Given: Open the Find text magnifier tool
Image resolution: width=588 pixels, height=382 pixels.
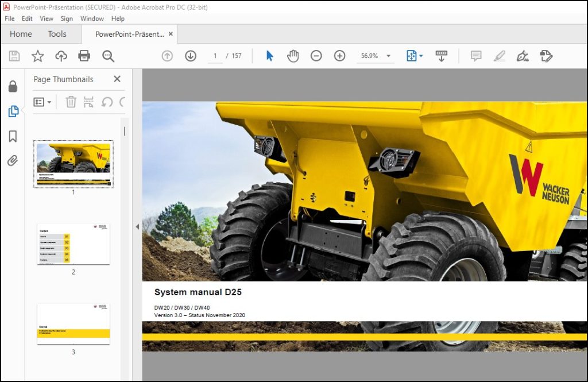Looking at the screenshot, I should pyautogui.click(x=108, y=56).
